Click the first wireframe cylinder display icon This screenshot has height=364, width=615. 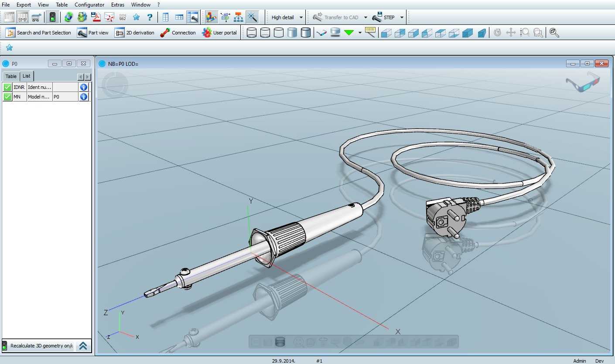pos(252,33)
